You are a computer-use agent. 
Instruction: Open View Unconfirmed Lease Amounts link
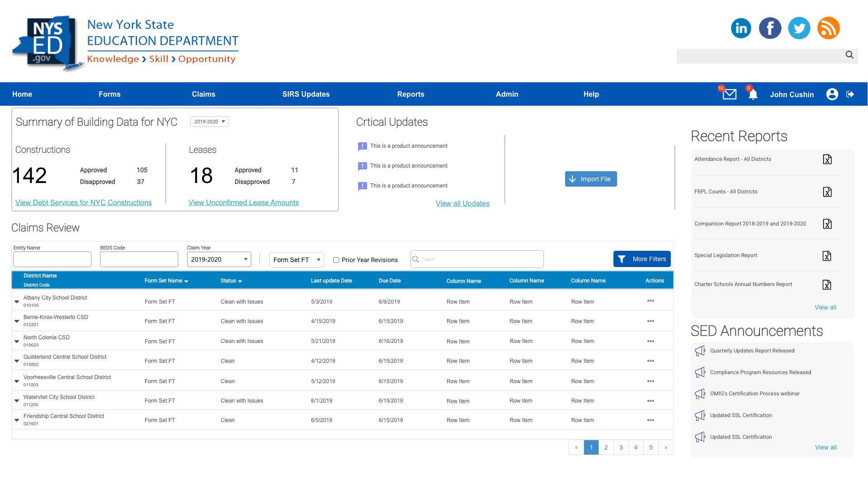[243, 203]
